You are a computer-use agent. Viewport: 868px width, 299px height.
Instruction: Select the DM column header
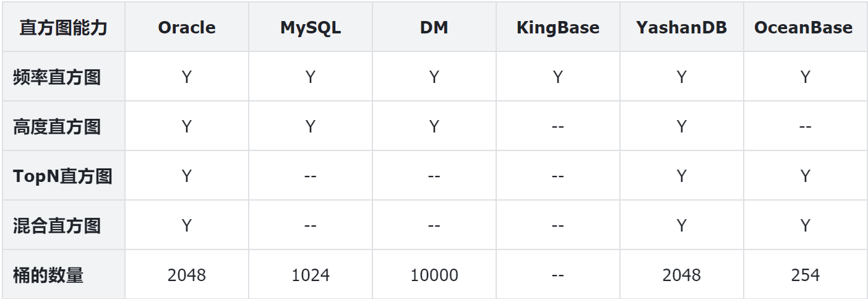[x=434, y=28]
